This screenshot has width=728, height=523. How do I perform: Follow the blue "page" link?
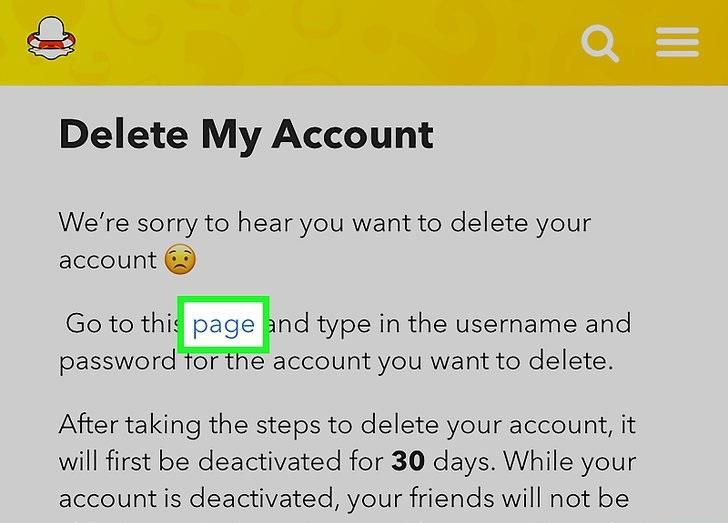coord(223,324)
